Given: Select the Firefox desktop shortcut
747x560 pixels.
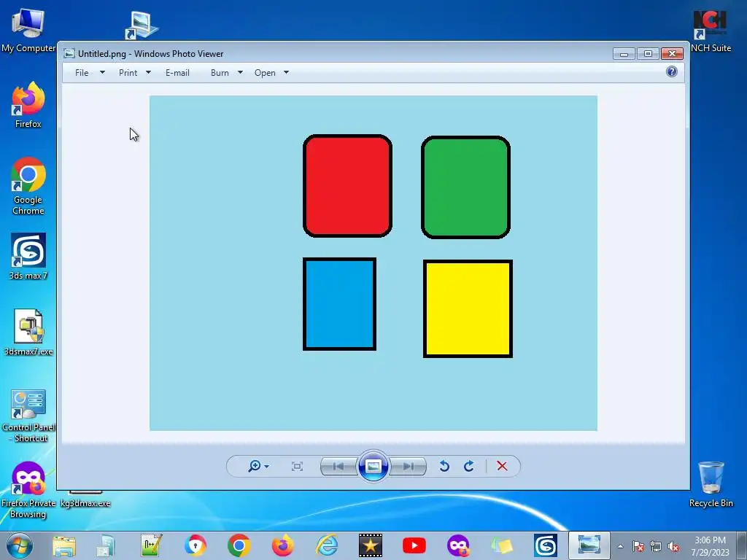Looking at the screenshot, I should pyautogui.click(x=28, y=105).
